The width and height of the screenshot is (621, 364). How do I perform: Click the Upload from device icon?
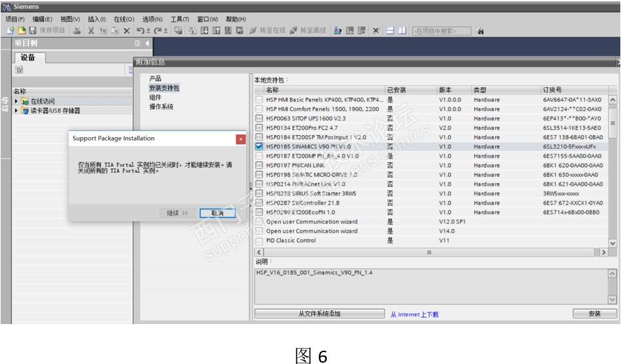[x=216, y=31]
